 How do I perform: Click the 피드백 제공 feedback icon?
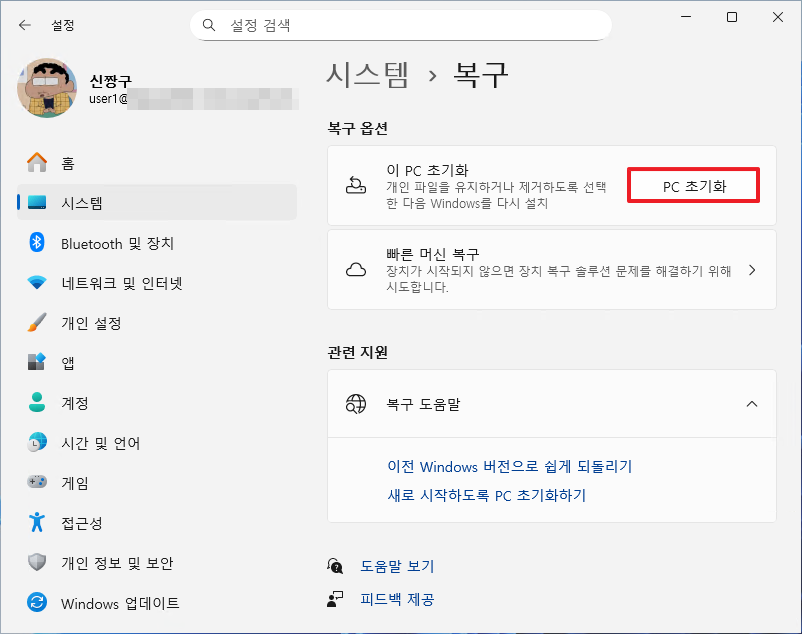pos(335,599)
